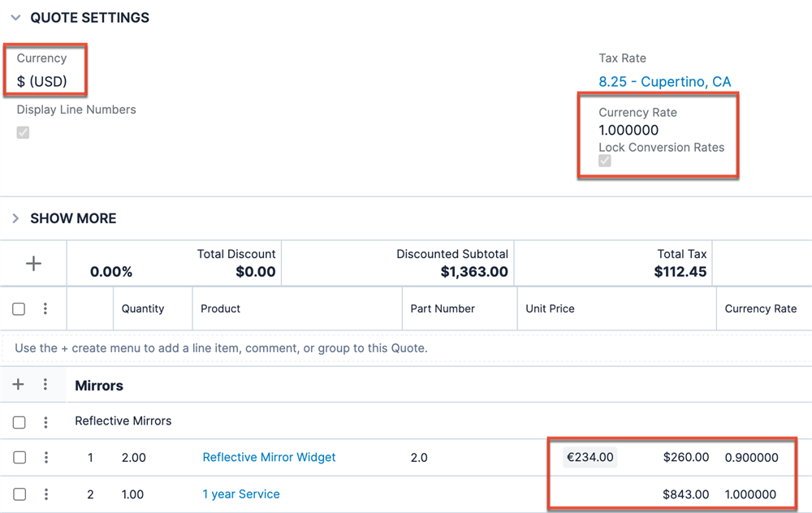Open the kebab menu for Mirrors group
812x513 pixels.
tap(45, 385)
